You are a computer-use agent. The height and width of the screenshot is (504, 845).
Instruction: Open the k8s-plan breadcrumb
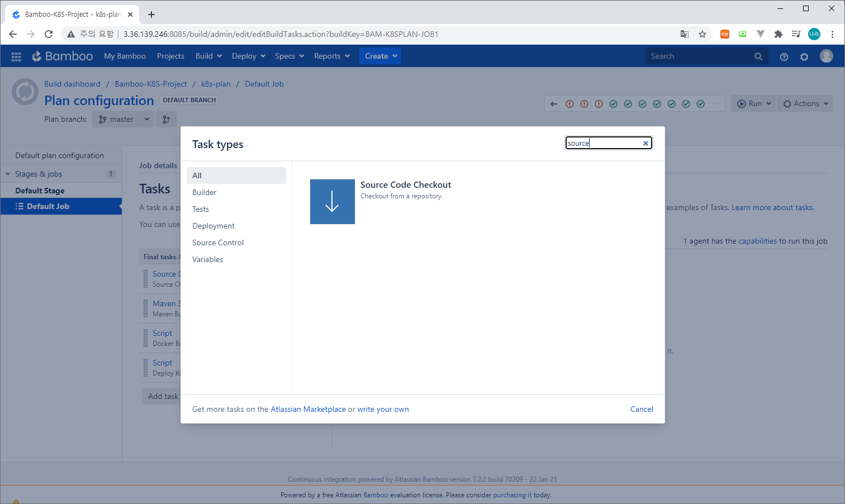pos(216,84)
